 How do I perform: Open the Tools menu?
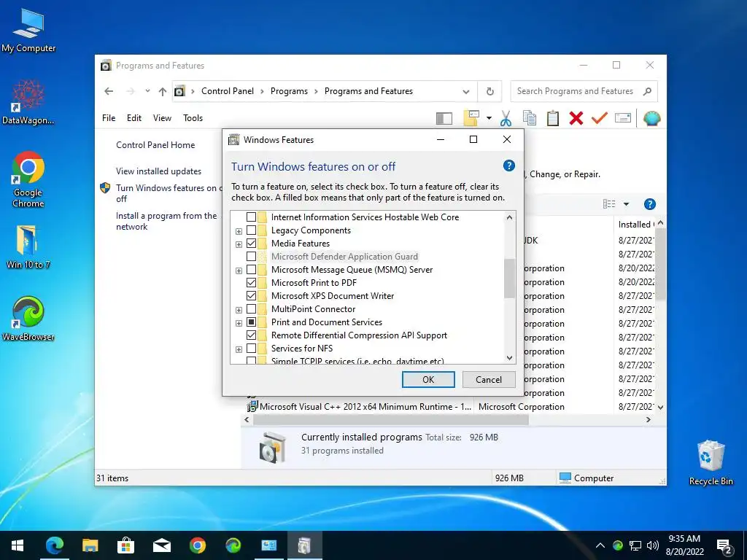tap(193, 118)
